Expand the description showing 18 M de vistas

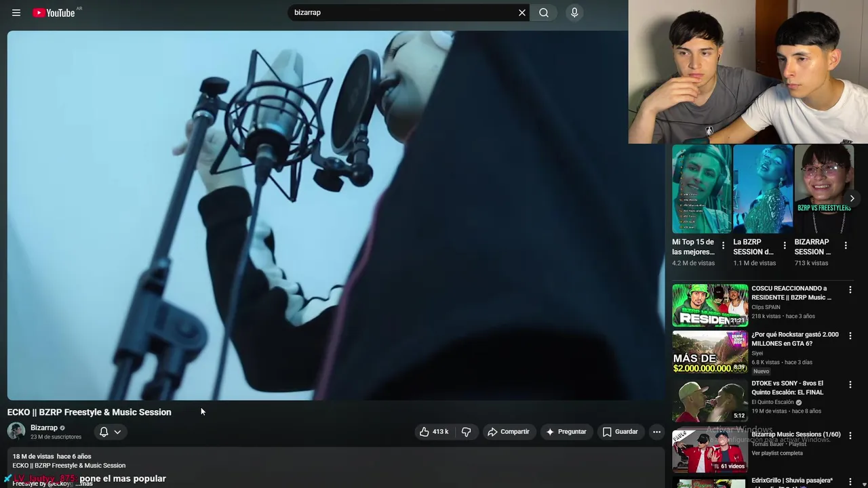coord(336,469)
